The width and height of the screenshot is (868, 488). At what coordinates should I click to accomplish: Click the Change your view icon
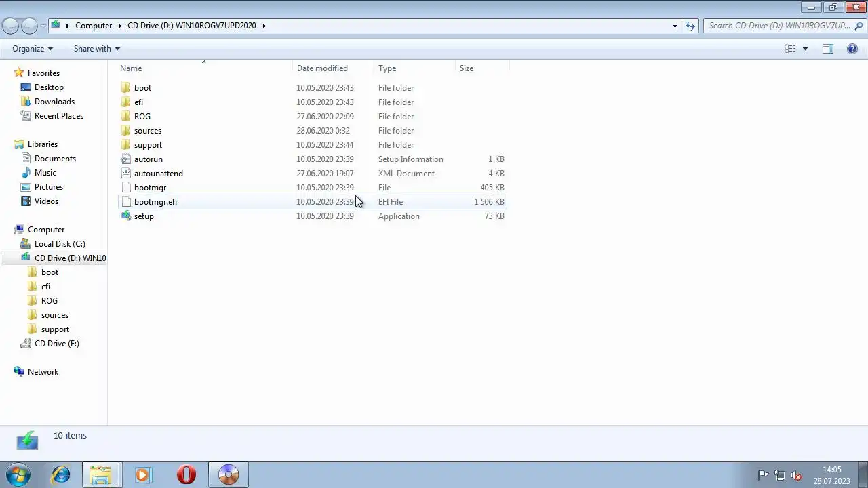(791, 49)
